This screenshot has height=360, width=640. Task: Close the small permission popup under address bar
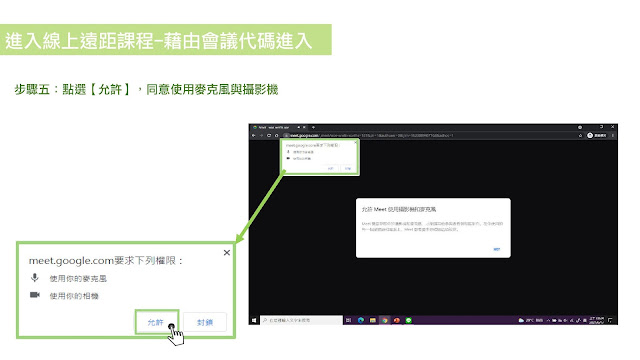pos(356,142)
